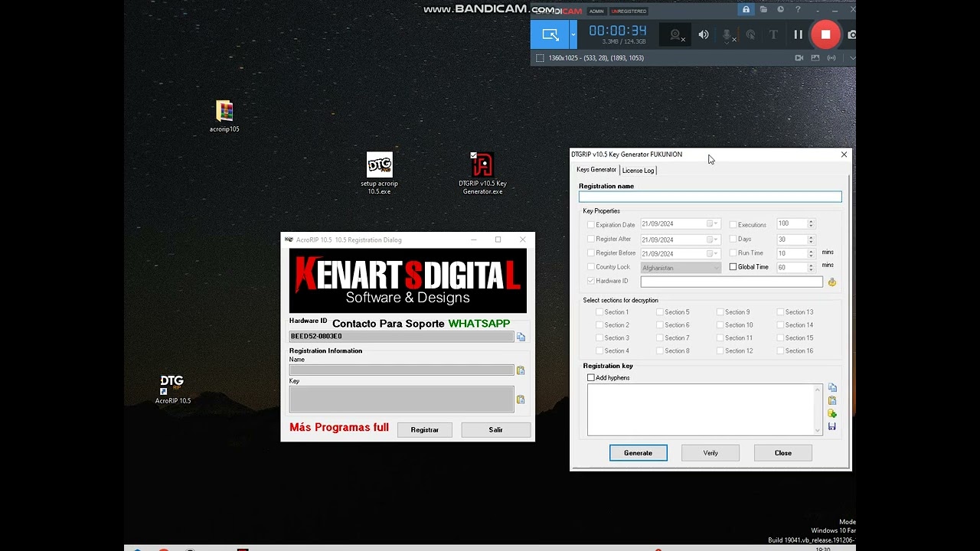The height and width of the screenshot is (551, 980).
Task: Click Bandicam rectangle region selection icon
Action: 540,58
